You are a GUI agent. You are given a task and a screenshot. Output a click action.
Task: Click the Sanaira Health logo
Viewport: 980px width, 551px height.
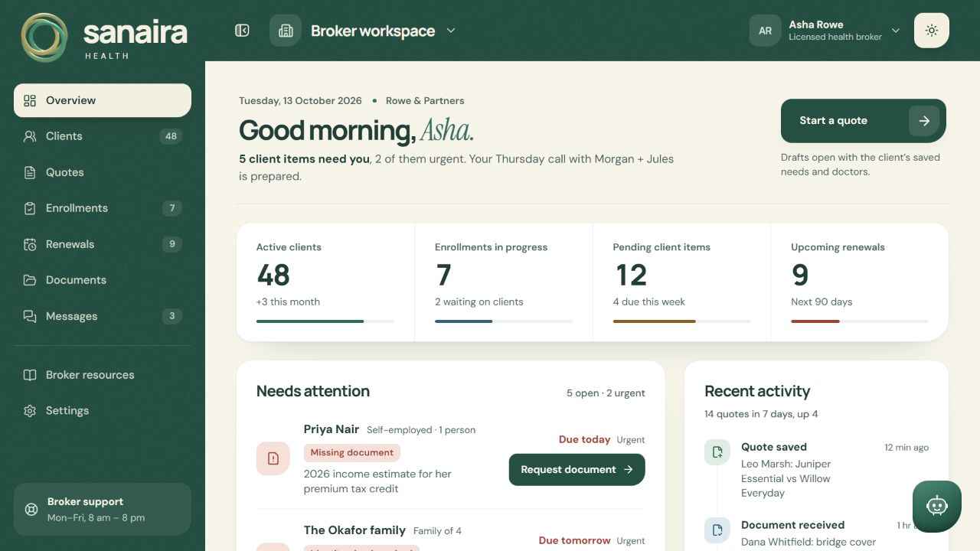pyautogui.click(x=104, y=37)
